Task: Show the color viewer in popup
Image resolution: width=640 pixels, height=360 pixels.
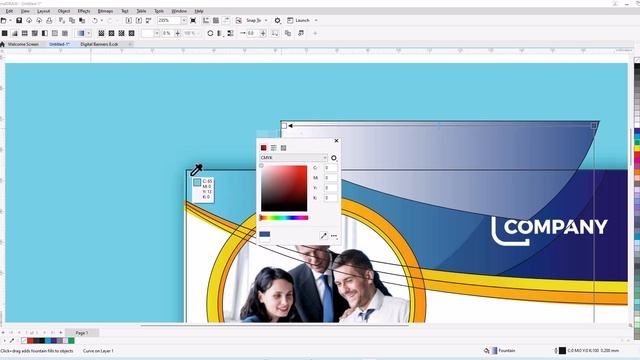Action: pos(264,148)
